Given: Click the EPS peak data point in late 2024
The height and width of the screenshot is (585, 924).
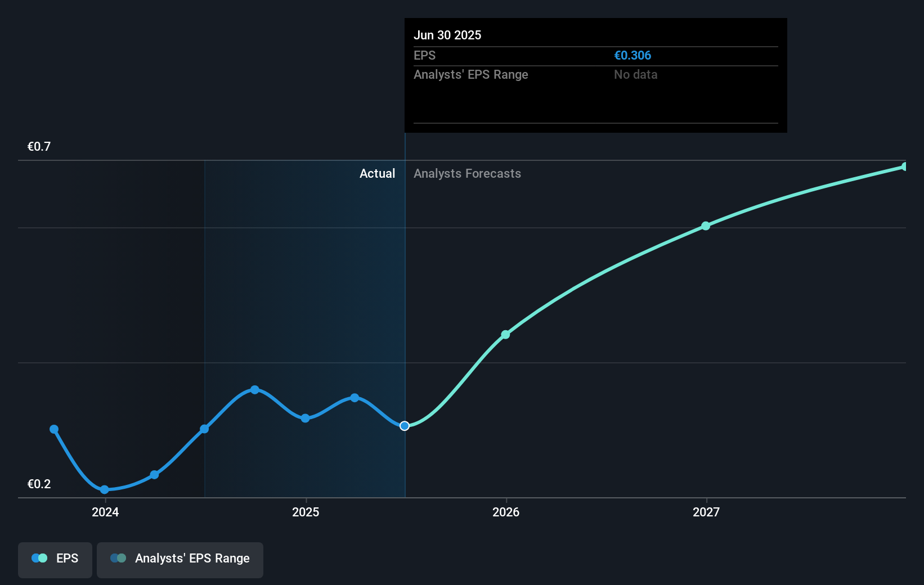Looking at the screenshot, I should pyautogui.click(x=255, y=390).
